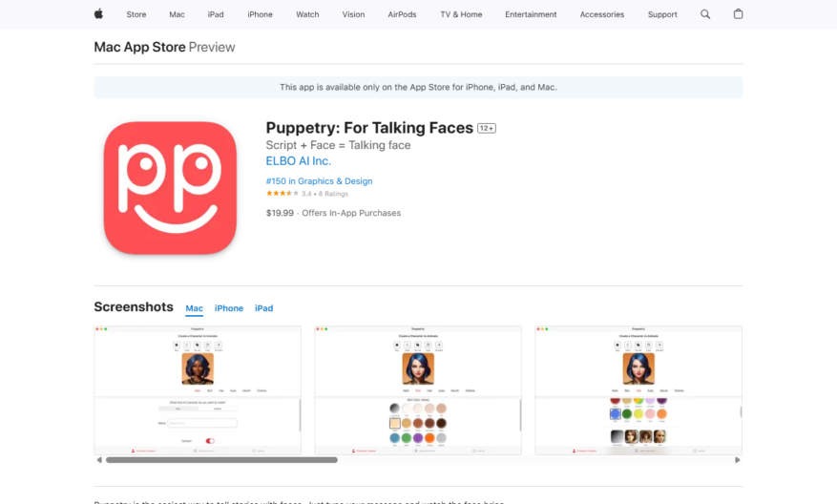Open third screenshot with hairstyle options
This screenshot has height=504, width=837.
click(x=638, y=390)
